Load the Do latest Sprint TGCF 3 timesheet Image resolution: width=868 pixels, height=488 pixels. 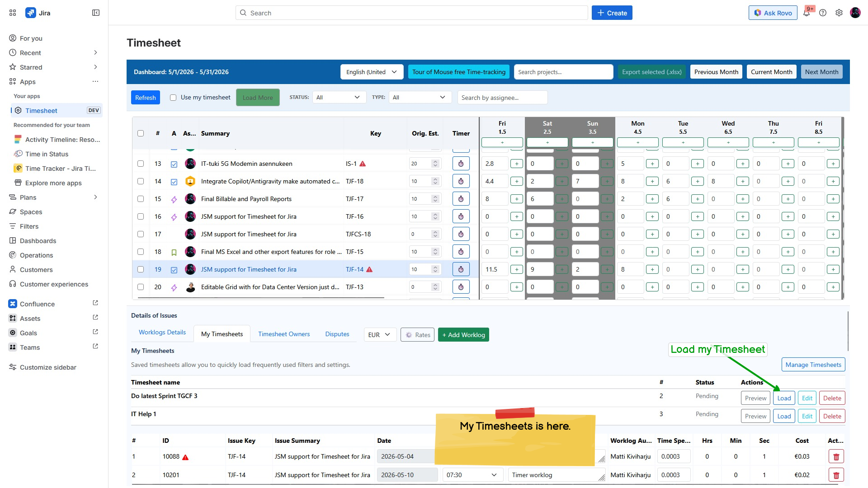pos(784,398)
